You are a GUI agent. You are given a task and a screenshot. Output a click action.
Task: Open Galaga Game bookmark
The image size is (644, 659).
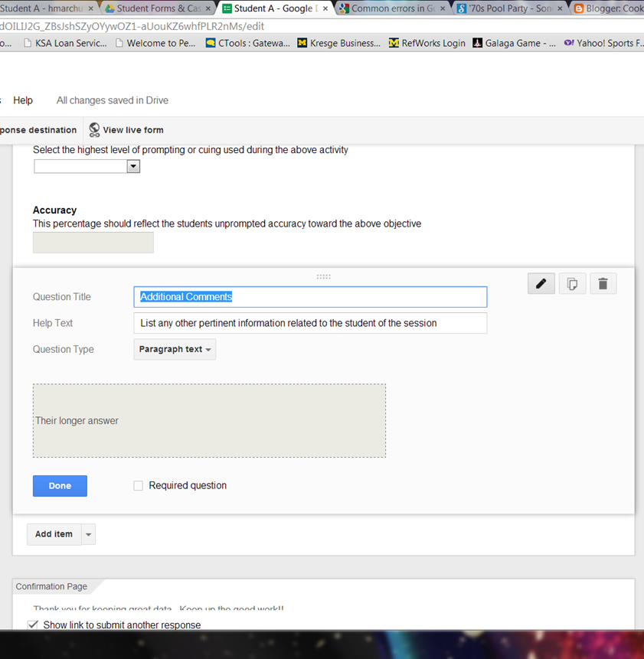tap(514, 44)
